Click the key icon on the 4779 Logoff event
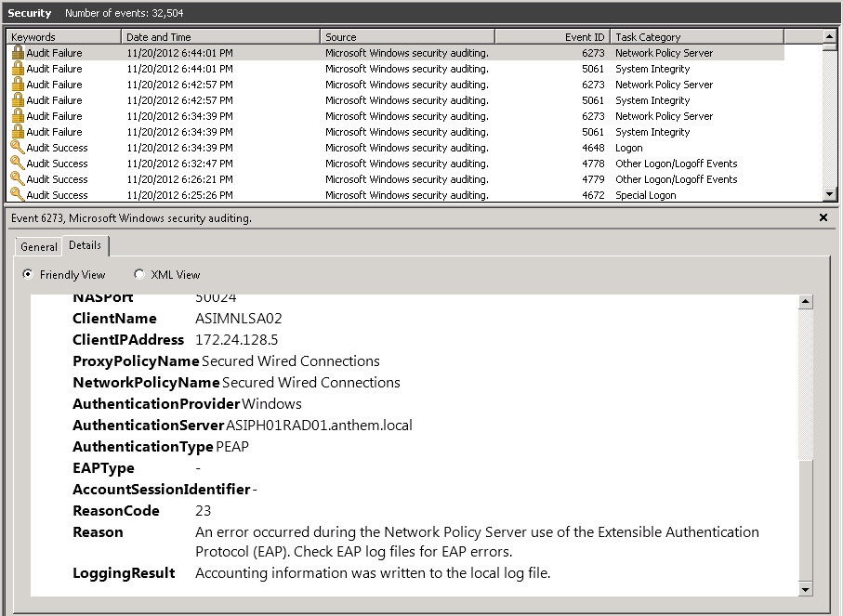This screenshot has height=616, width=843. coord(18,178)
